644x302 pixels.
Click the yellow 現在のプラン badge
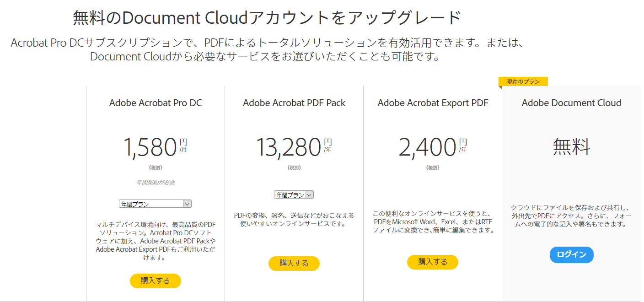[x=523, y=81]
